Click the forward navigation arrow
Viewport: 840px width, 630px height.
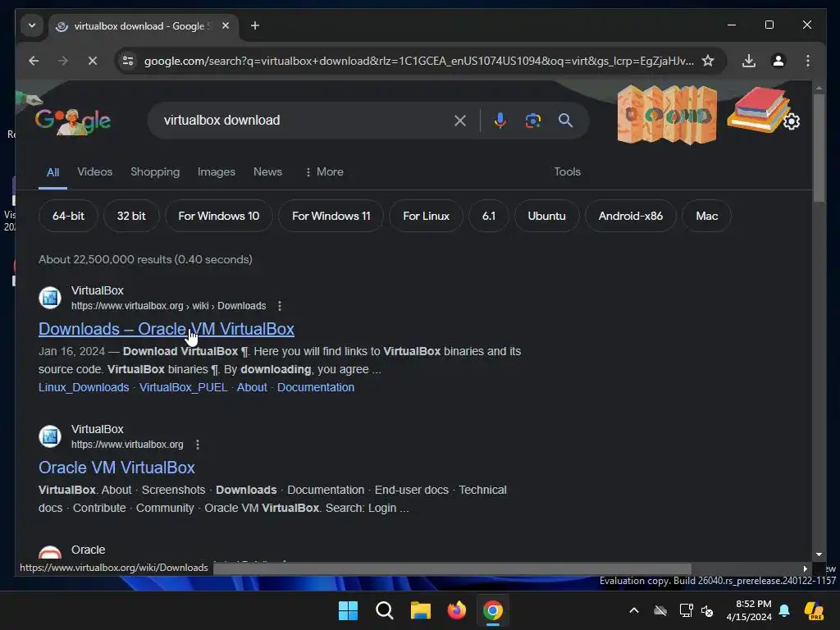63,61
